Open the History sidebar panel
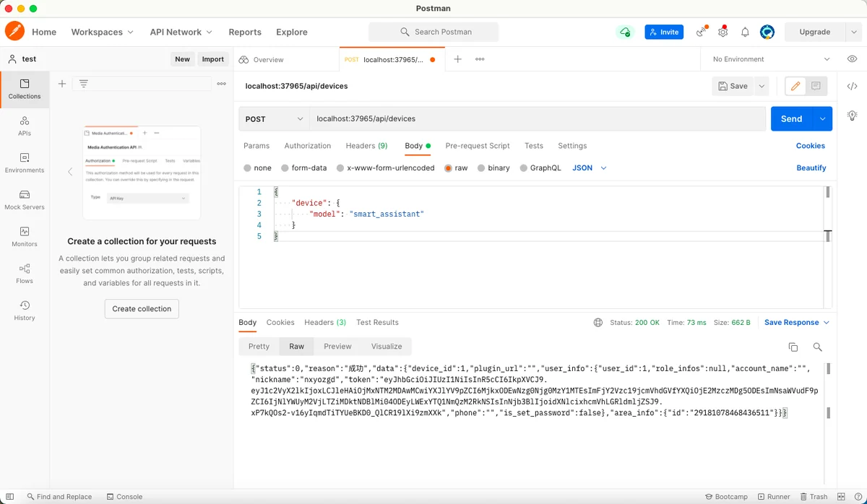This screenshot has width=867, height=504. pos(25,310)
